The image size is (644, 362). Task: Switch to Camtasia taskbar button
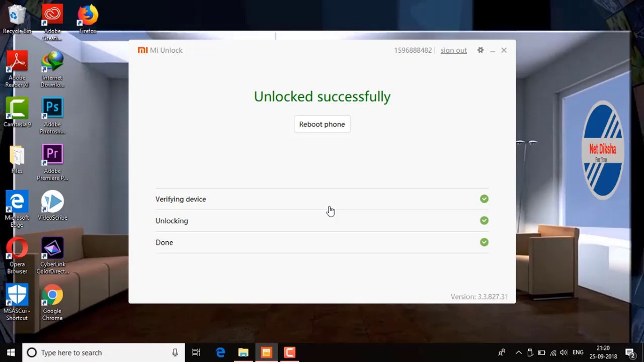pos(290,352)
